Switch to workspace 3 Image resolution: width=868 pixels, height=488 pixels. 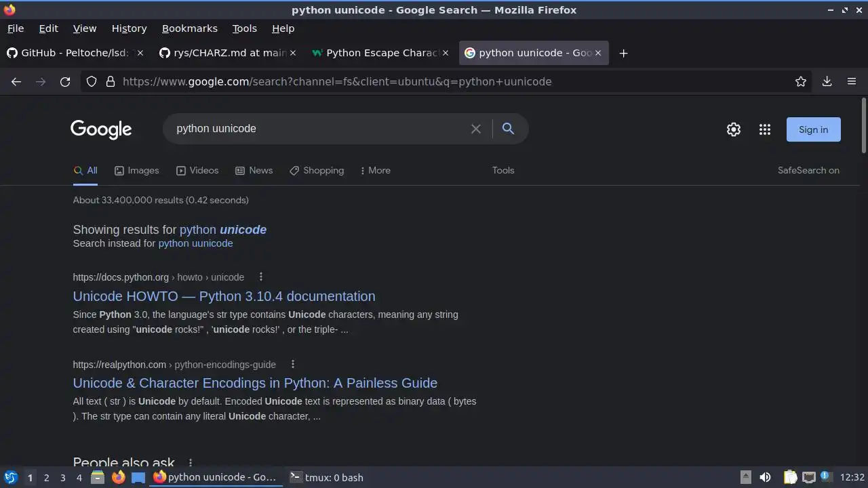click(62, 477)
